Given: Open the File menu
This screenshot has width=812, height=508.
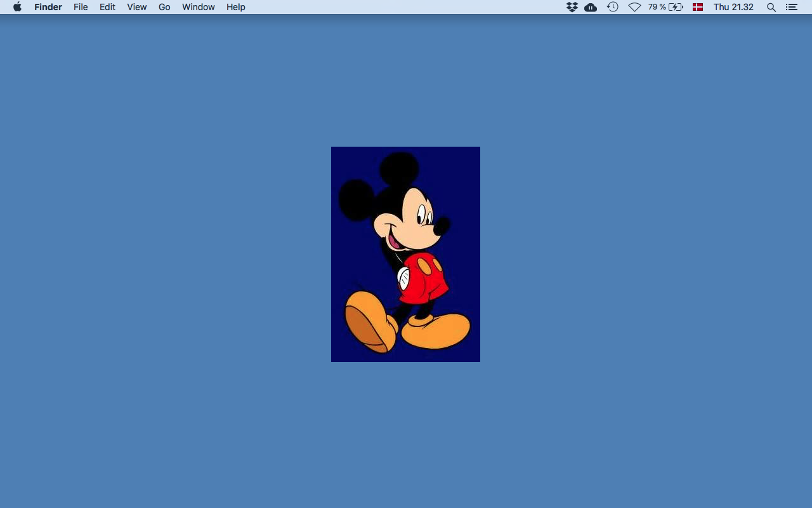Looking at the screenshot, I should (81, 7).
